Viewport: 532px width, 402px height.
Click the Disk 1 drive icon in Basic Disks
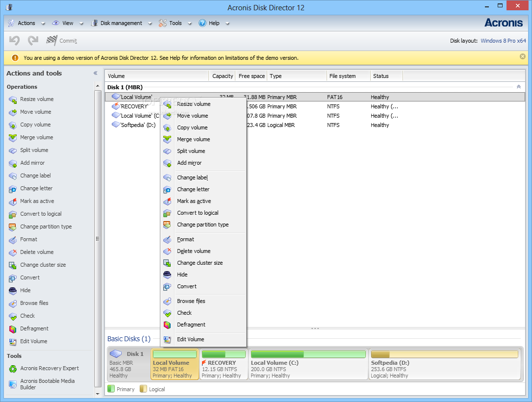coord(116,354)
